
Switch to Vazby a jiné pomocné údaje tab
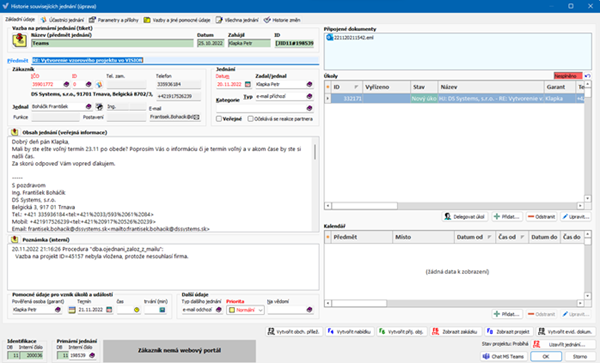(x=177, y=20)
